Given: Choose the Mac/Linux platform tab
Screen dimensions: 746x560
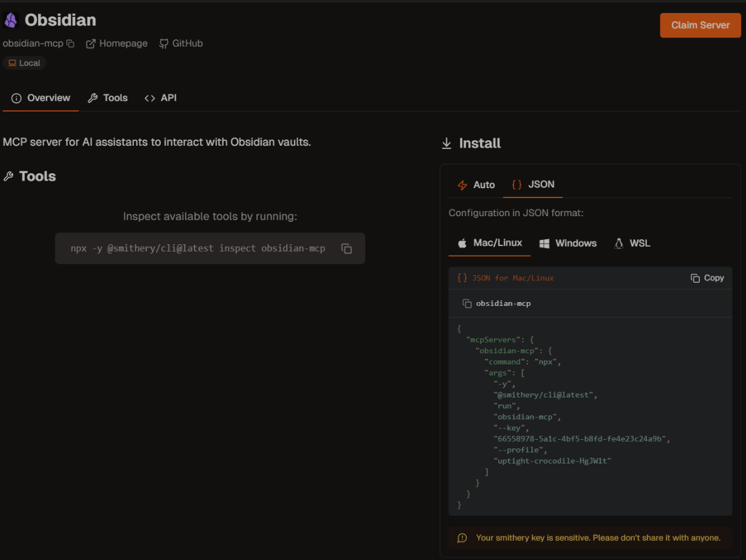Looking at the screenshot, I should [x=490, y=243].
